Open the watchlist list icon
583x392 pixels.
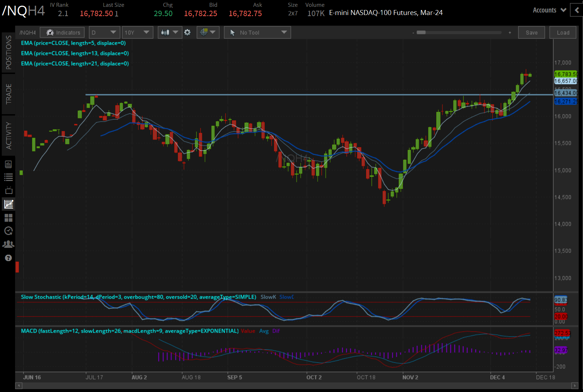click(9, 177)
